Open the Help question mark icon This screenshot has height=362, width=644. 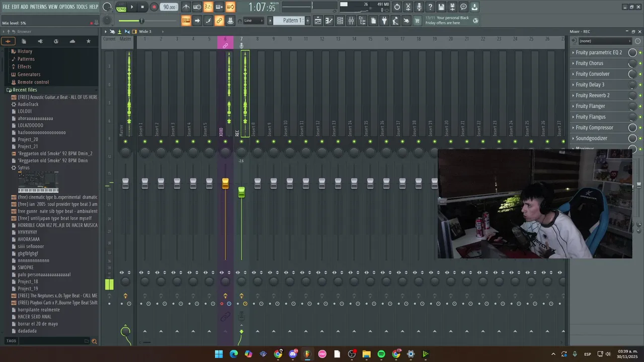pos(430,7)
